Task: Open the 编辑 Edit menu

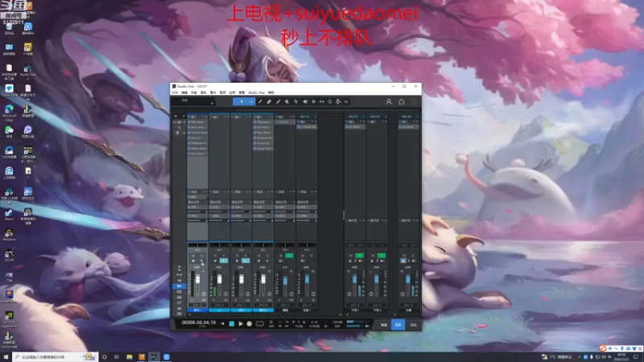Action: click(184, 93)
